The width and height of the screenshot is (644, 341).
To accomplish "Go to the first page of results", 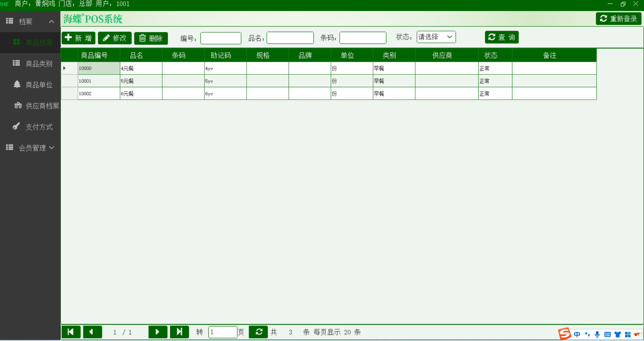I will pos(71,332).
